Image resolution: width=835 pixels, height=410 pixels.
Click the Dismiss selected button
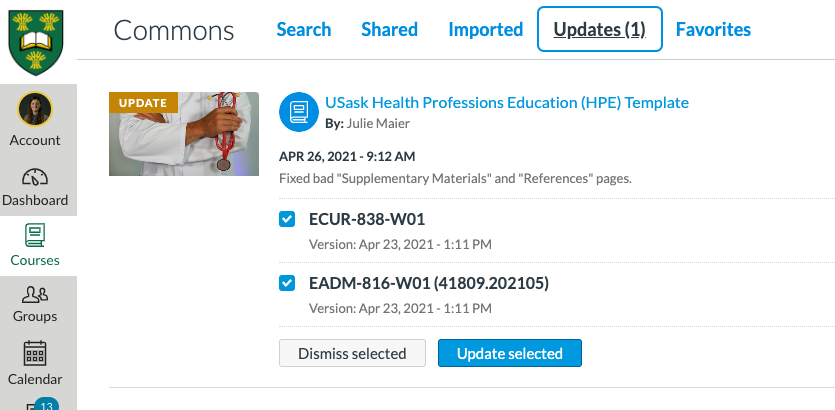[353, 353]
